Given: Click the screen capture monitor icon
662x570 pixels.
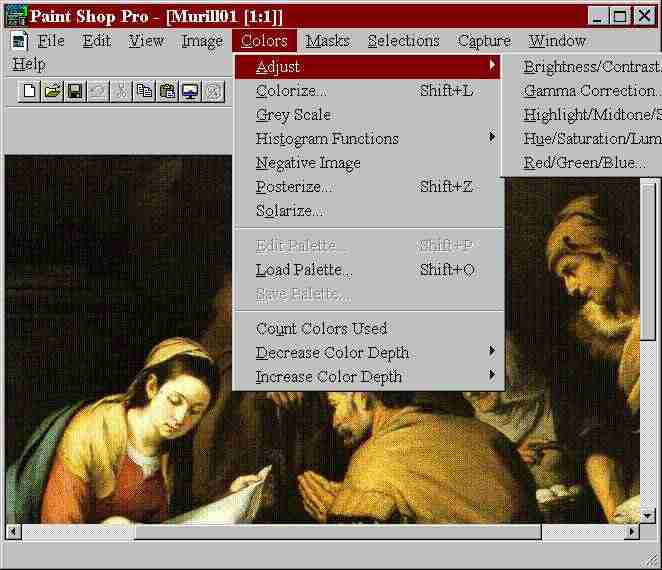Looking at the screenshot, I should [190, 91].
